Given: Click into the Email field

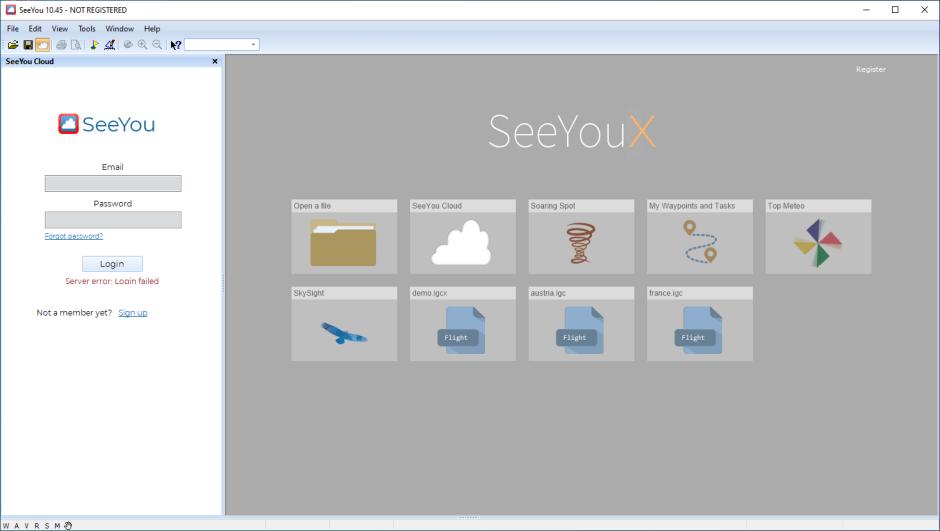Looking at the screenshot, I should click(113, 183).
